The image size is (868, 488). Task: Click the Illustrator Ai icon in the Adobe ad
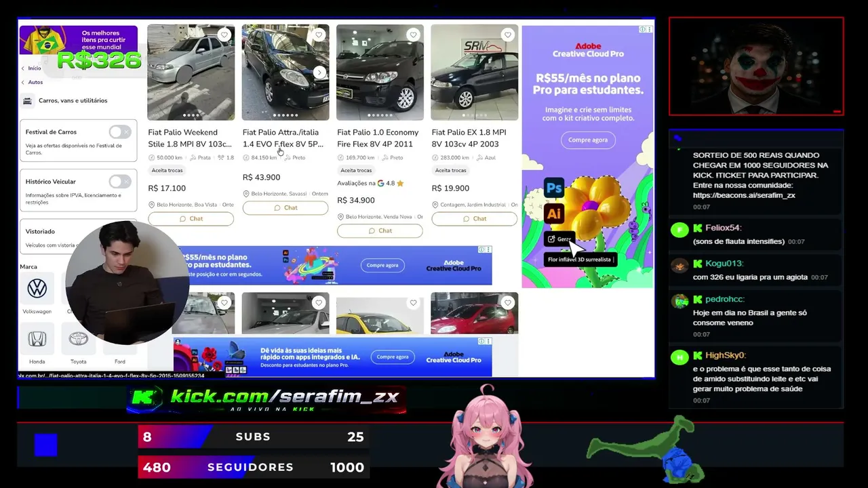(554, 214)
